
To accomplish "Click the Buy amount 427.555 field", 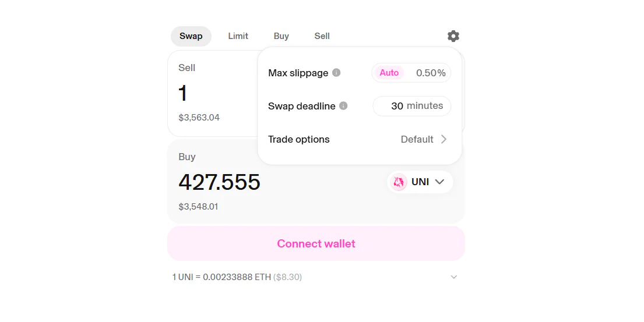I will pos(220,182).
